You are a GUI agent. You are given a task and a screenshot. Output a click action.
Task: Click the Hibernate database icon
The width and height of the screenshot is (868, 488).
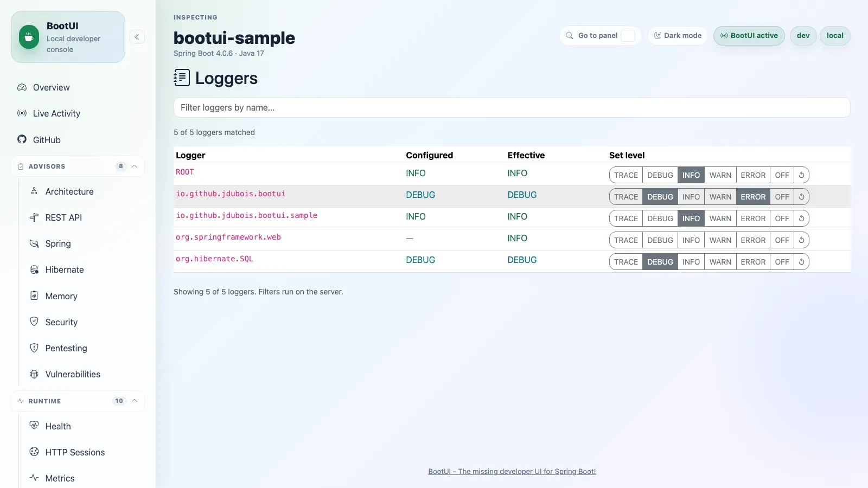[34, 269]
